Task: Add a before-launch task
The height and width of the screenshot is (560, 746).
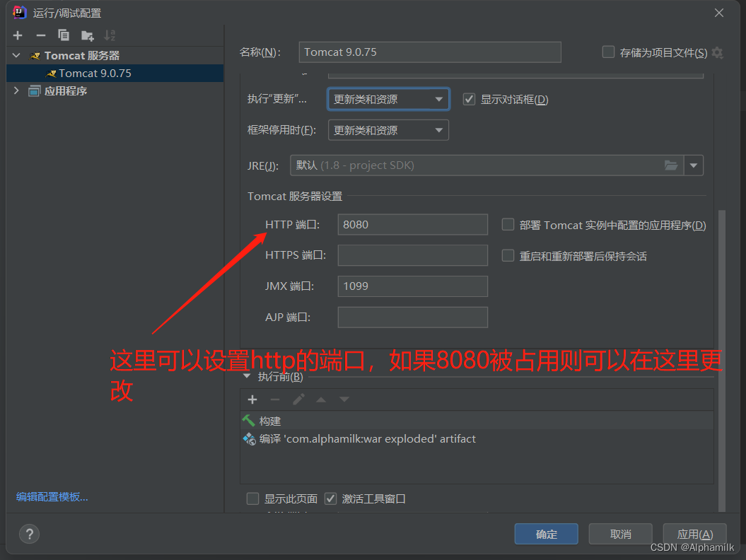Action: [x=252, y=399]
